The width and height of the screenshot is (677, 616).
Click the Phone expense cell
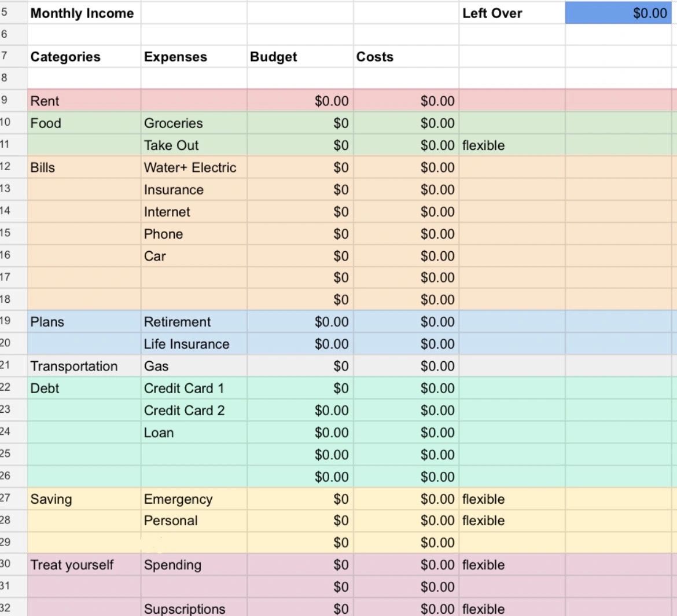(194, 234)
